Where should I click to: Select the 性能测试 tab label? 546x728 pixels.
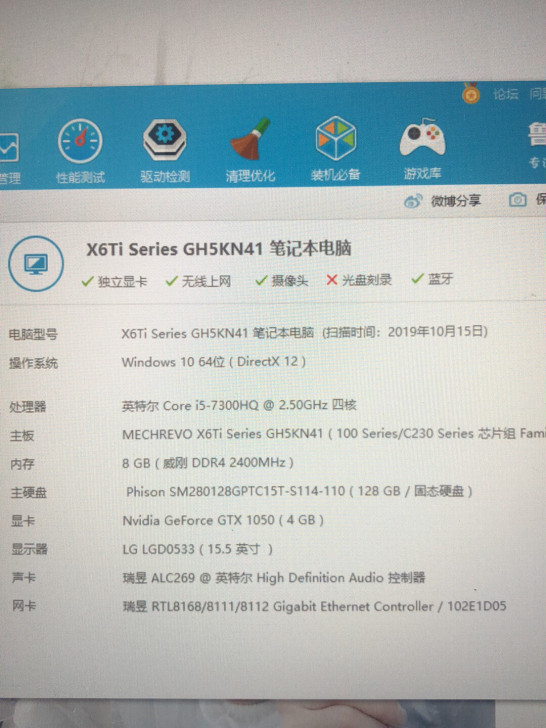coord(80,177)
